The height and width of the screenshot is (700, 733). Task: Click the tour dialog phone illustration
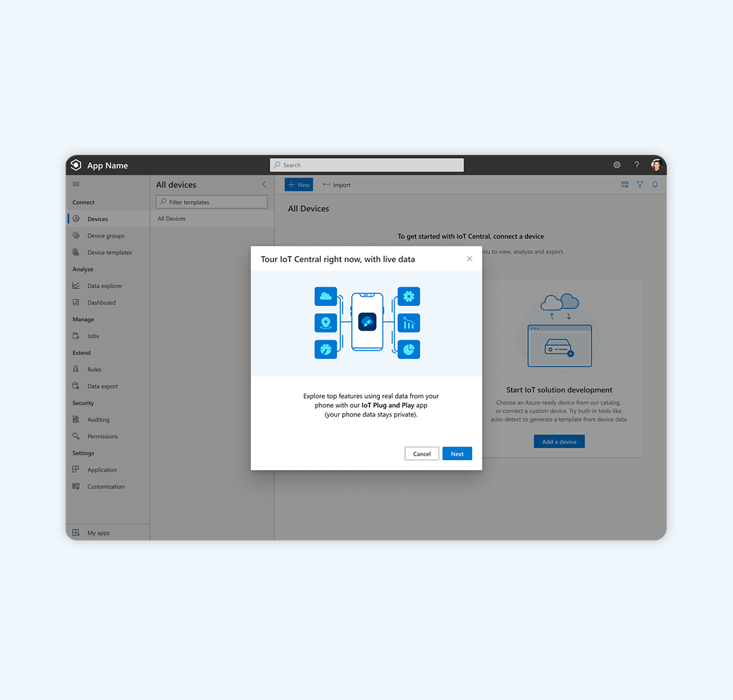click(x=367, y=323)
